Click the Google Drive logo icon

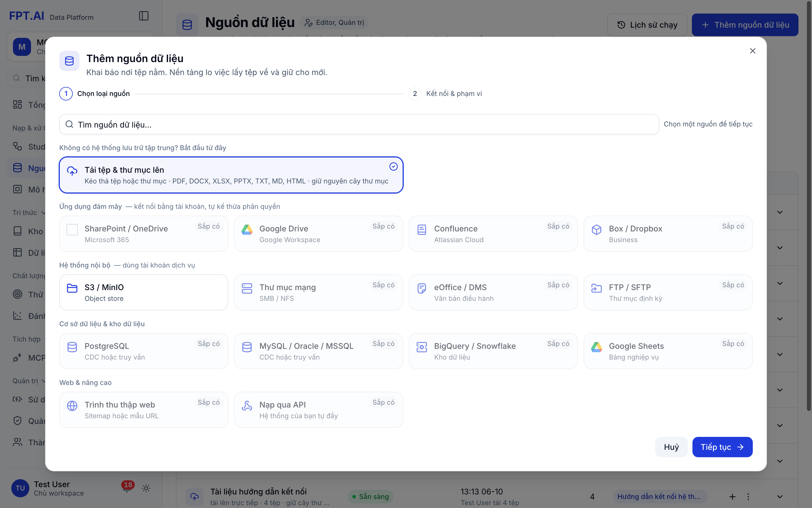tap(247, 229)
